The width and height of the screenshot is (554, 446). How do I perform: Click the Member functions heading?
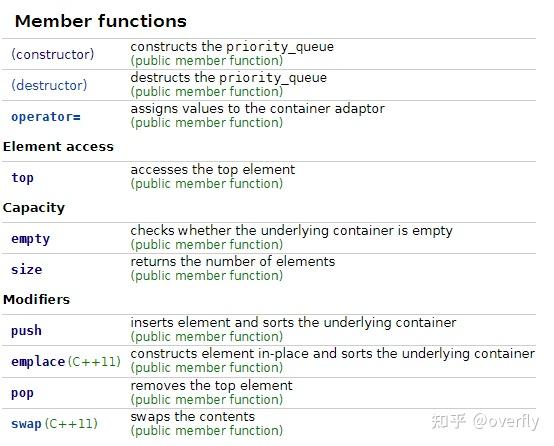[101, 21]
